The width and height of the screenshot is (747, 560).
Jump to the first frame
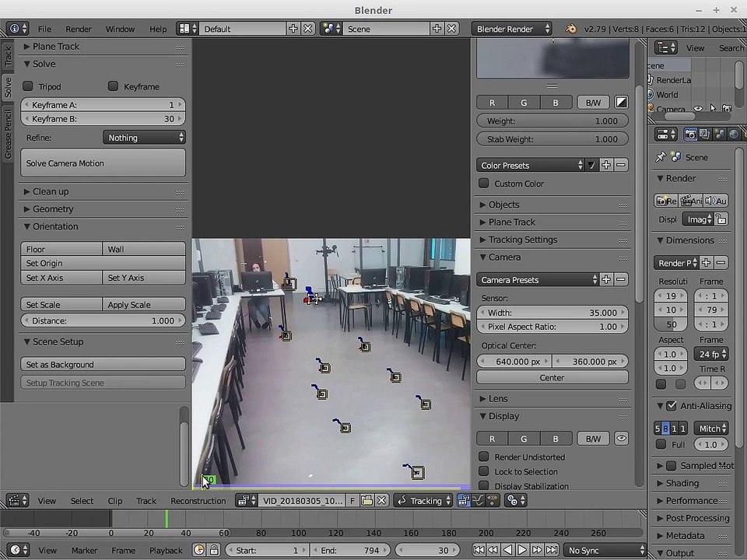click(479, 550)
